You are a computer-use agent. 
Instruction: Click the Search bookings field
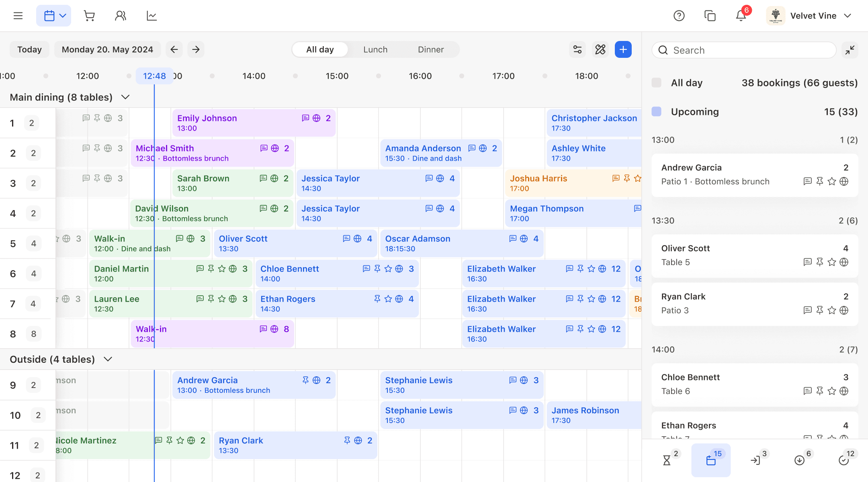point(743,50)
